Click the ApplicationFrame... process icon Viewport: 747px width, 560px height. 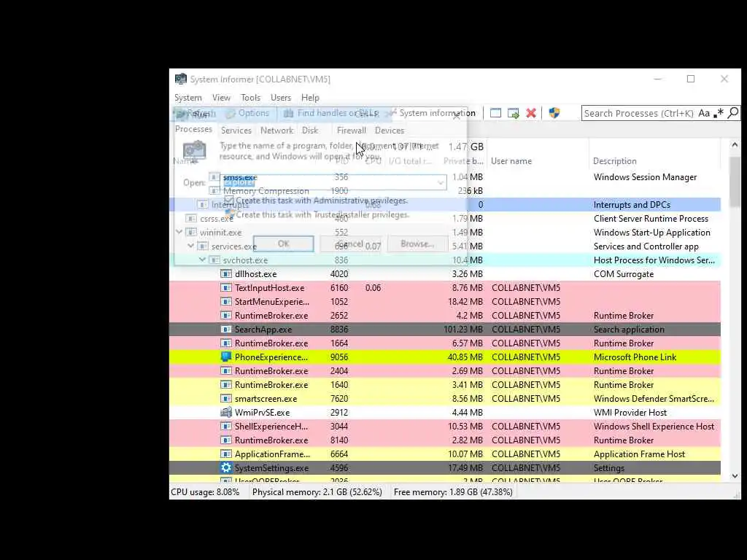point(226,454)
